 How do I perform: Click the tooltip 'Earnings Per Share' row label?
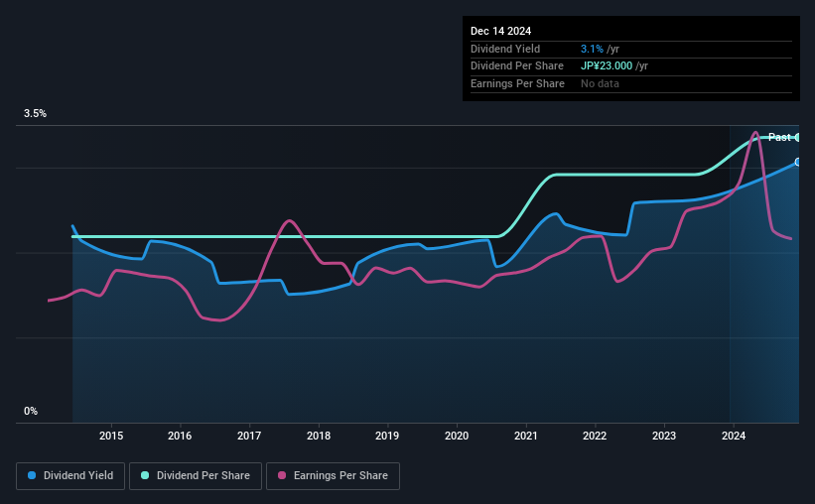coord(518,83)
